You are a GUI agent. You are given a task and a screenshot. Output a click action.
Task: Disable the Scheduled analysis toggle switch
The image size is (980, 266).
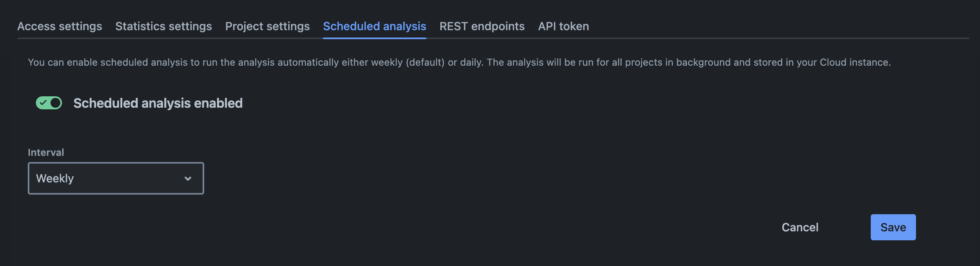[x=49, y=103]
